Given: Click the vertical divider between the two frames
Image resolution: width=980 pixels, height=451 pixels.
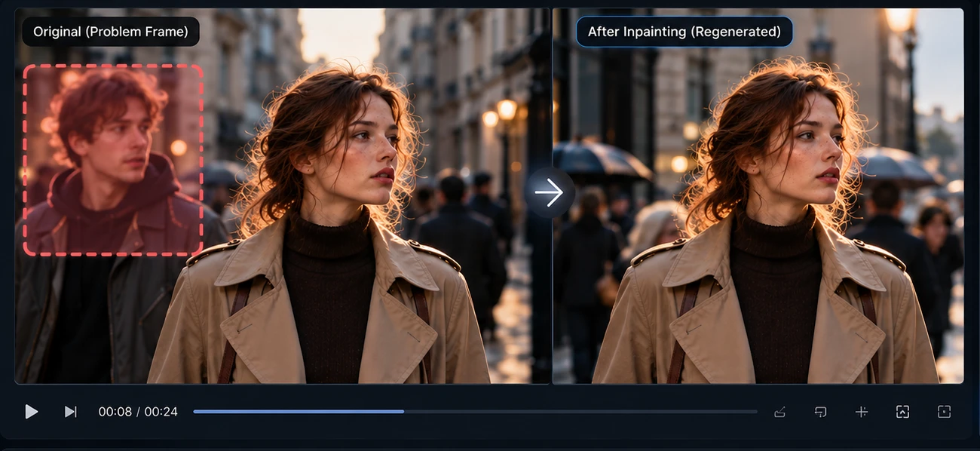Looking at the screenshot, I should click(551, 196).
